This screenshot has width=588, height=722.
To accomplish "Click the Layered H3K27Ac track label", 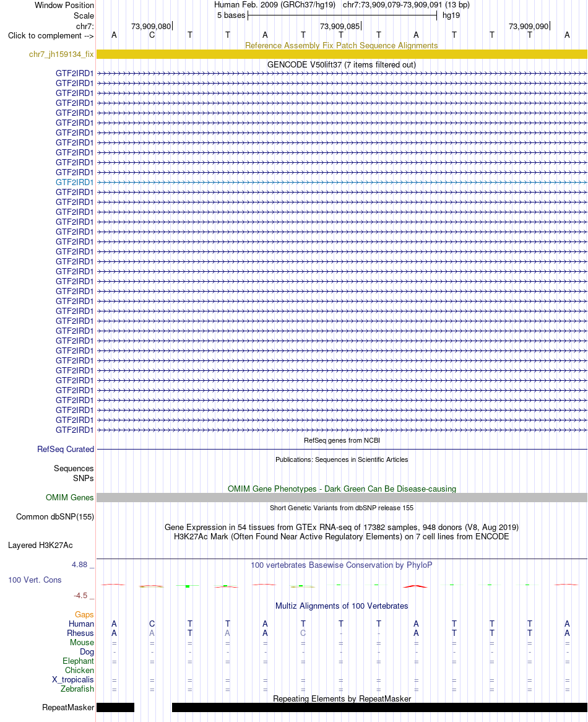I will tap(40, 545).
